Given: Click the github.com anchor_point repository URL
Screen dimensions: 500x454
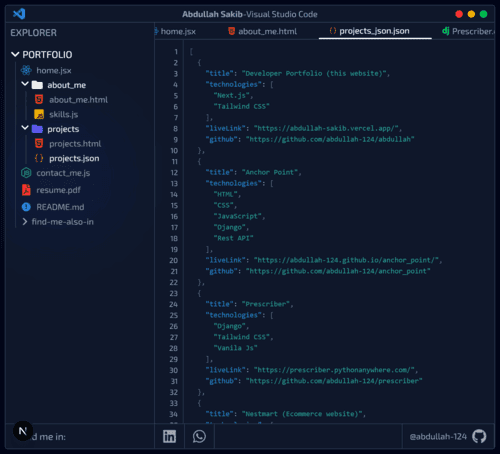Looking at the screenshot, I should point(338,271).
